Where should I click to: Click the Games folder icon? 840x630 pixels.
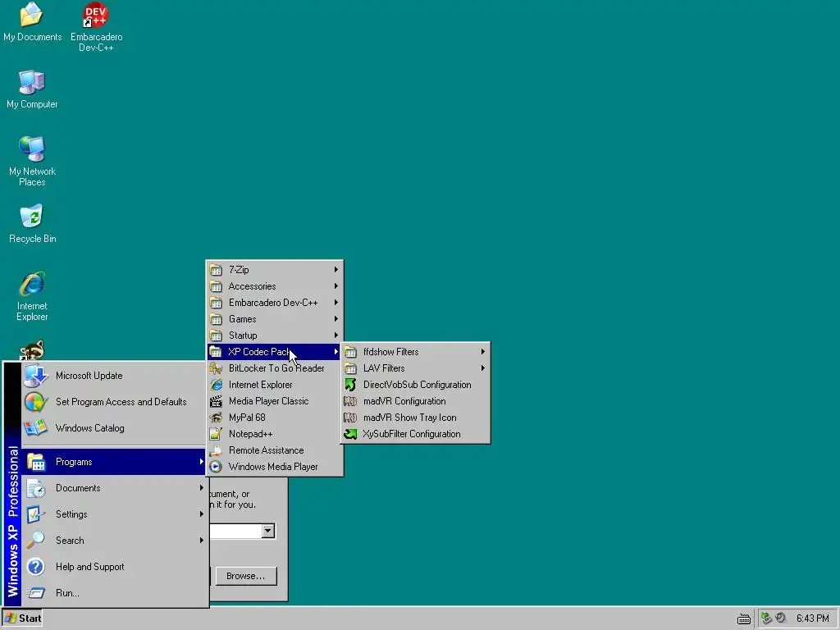point(216,319)
